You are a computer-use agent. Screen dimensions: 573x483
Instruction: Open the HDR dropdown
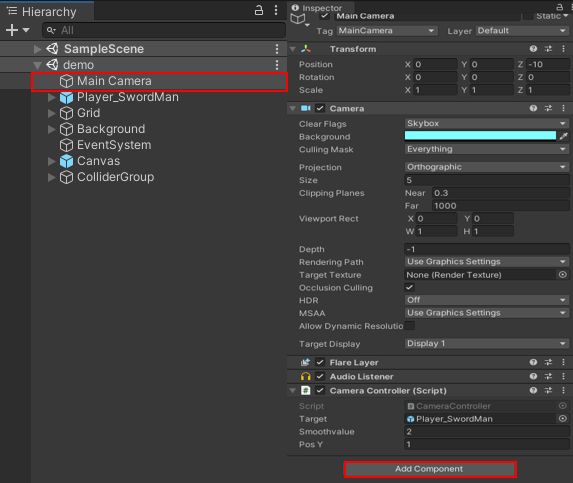(487, 300)
